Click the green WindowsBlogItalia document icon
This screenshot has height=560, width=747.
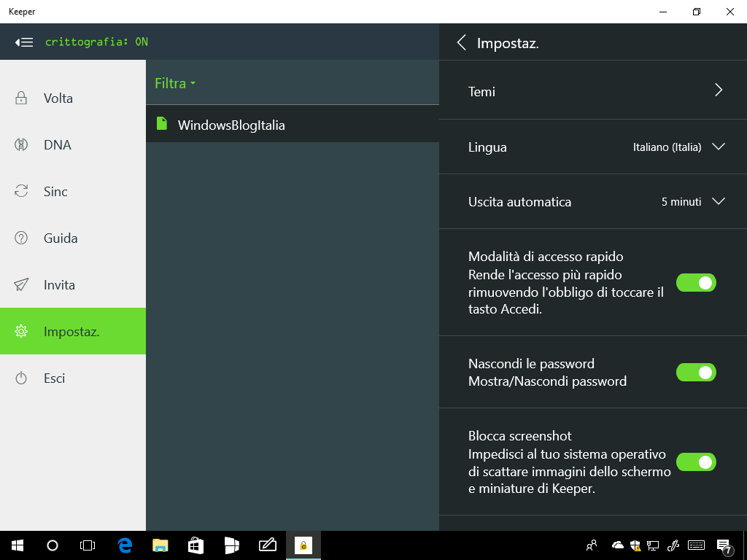click(162, 124)
